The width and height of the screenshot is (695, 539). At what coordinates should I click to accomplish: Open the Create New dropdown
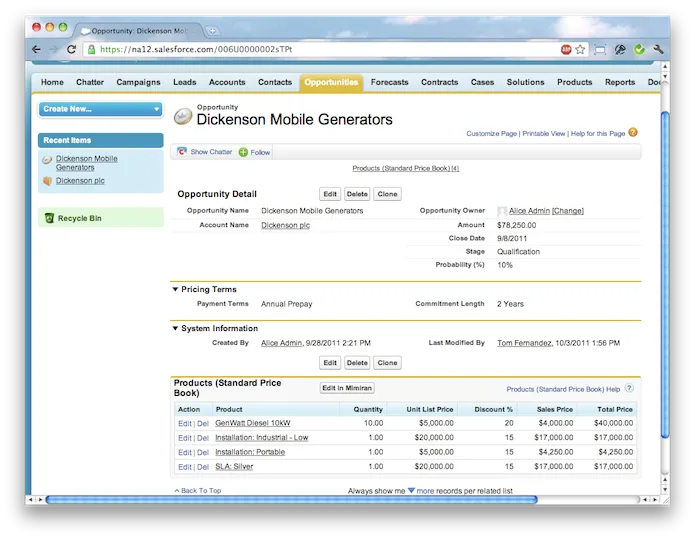(101, 109)
